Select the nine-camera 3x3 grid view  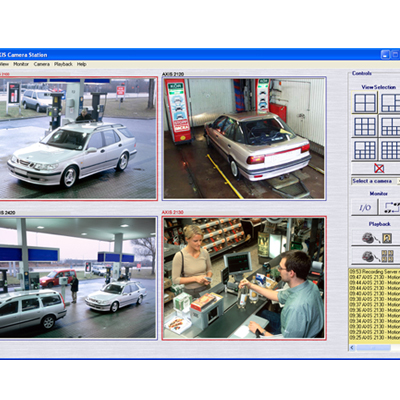tap(365, 127)
